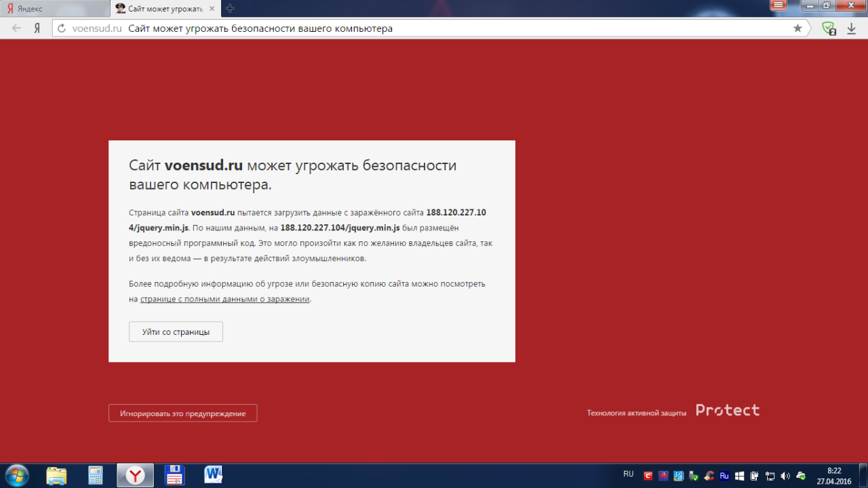Open a new tab with plus button
This screenshot has width=868, height=488.
pos(230,9)
